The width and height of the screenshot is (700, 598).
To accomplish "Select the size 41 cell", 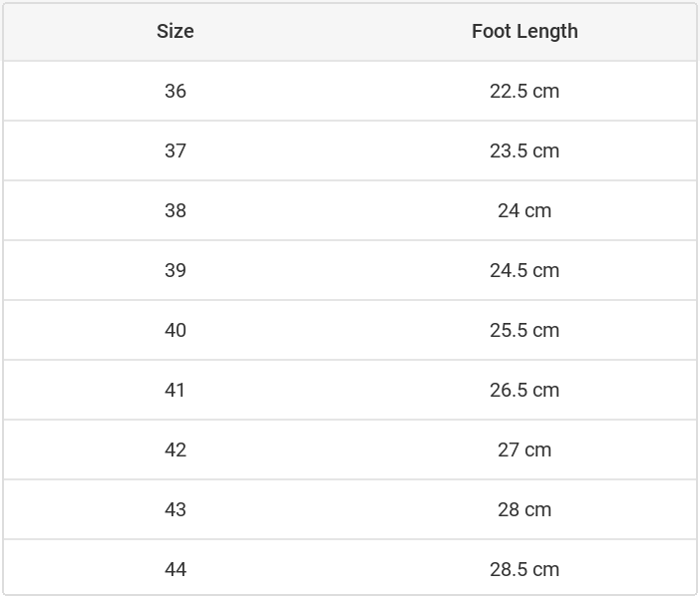I will [x=175, y=390].
